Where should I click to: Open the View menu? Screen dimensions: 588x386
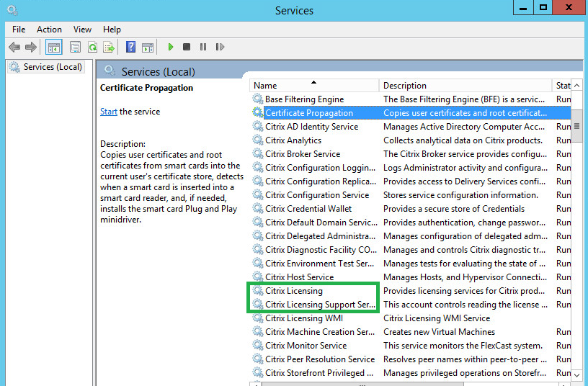point(82,30)
